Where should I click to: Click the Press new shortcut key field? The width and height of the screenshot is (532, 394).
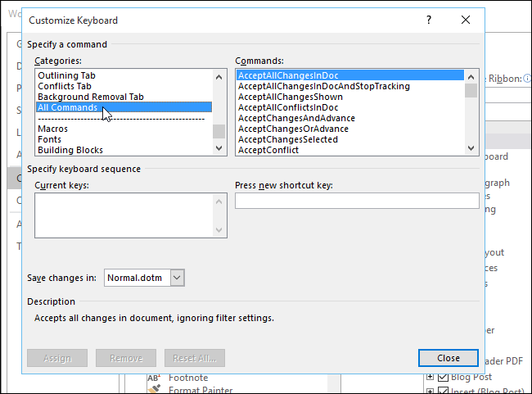[x=357, y=202]
